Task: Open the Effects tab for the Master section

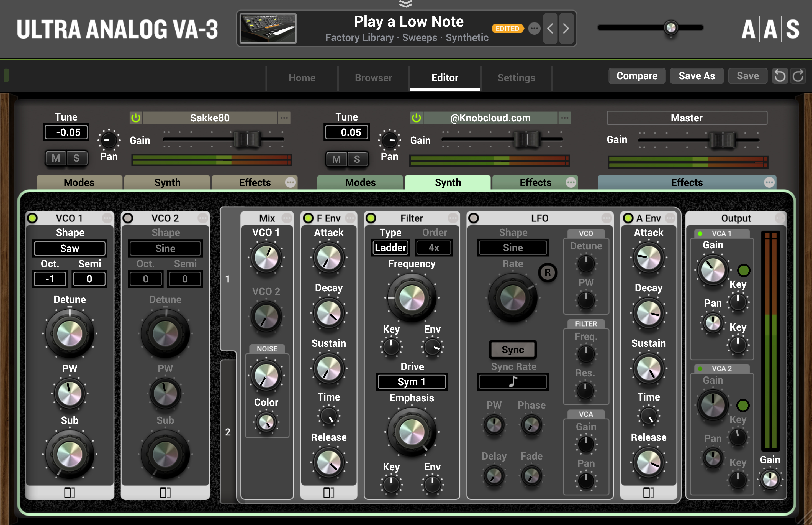Action: coord(686,182)
